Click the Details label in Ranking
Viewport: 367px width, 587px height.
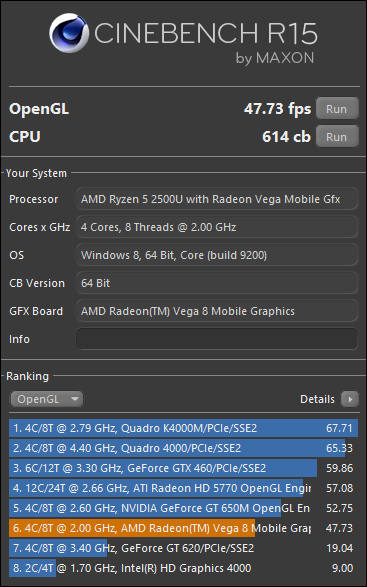[x=317, y=399]
